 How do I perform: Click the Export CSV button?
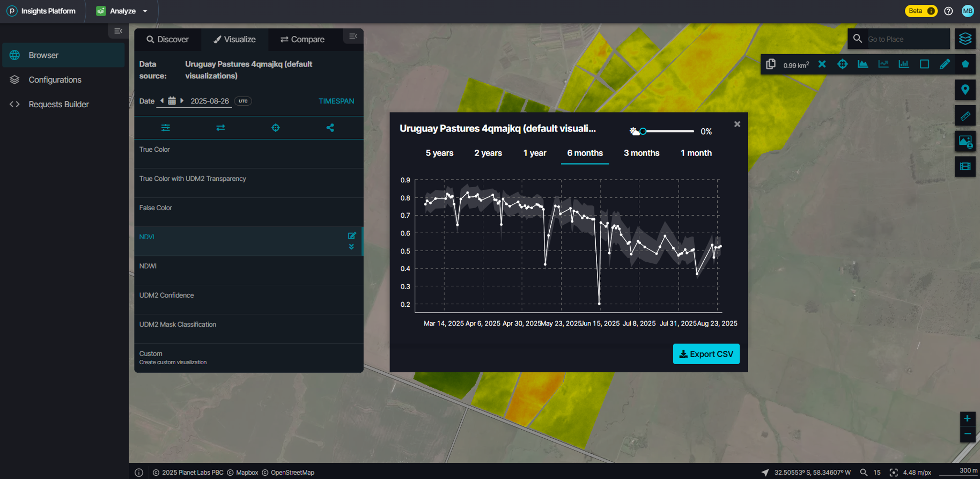point(706,354)
